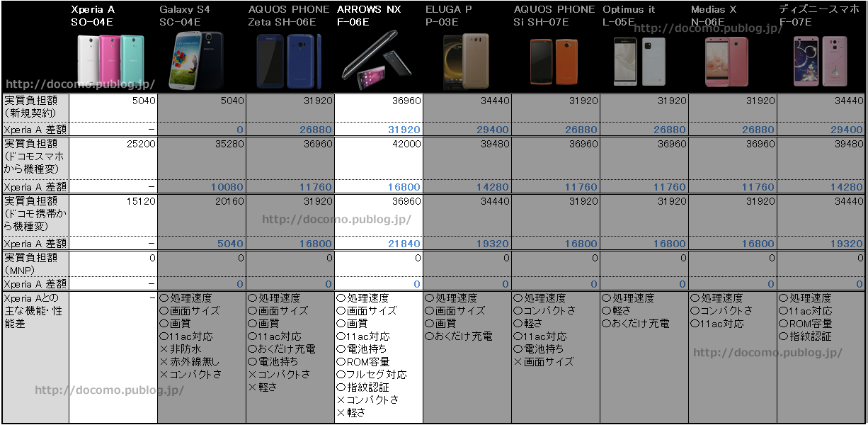The image size is (868, 425).
Task: Select Galaxy S4's 35280 cell
Action: coord(202,158)
